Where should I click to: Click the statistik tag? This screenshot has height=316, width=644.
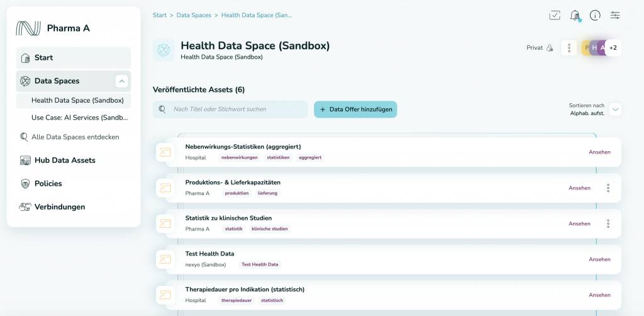click(234, 229)
